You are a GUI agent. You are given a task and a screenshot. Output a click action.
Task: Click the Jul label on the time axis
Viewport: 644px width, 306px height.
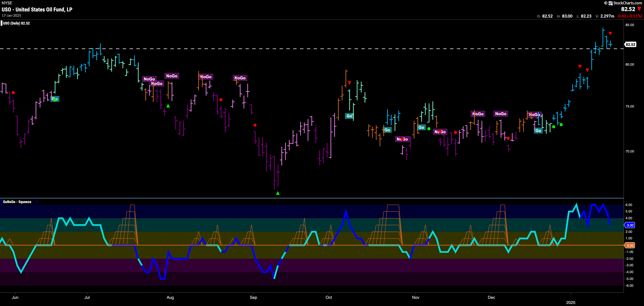pos(87,297)
